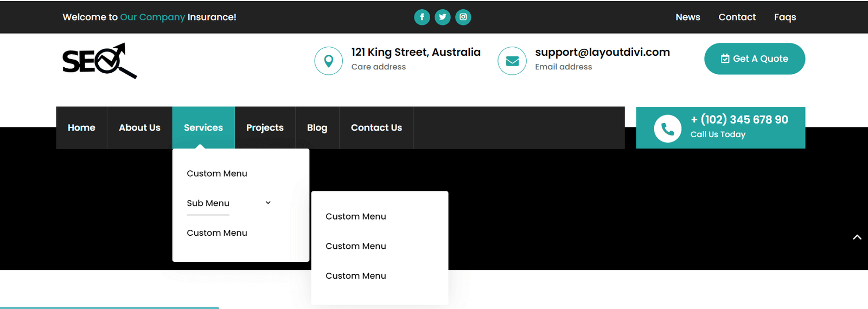Click the + (102) 345 678 90 phone number
The width and height of the screenshot is (868, 309).
pos(739,120)
